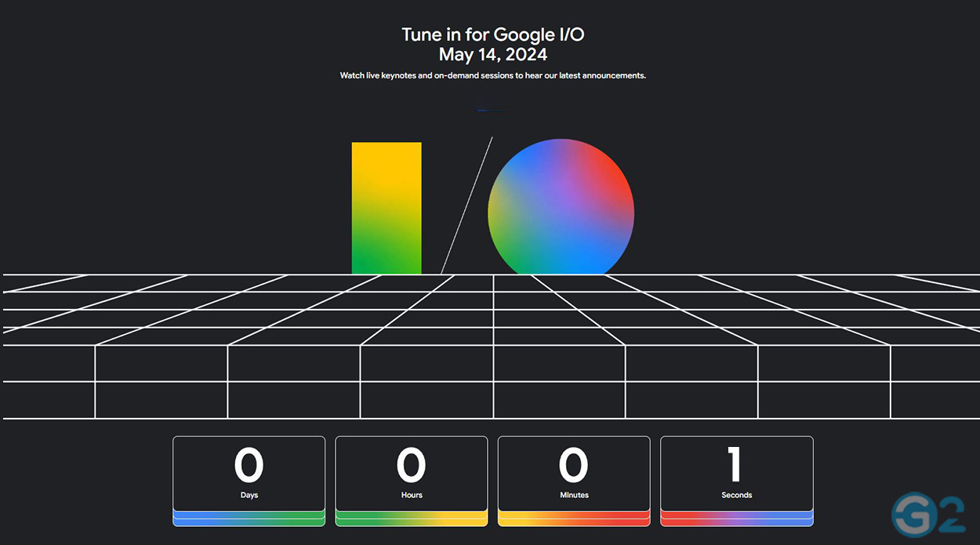Click the 'Watch live keynotes' subtitle text
The width and height of the screenshot is (980, 545).
pos(492,76)
